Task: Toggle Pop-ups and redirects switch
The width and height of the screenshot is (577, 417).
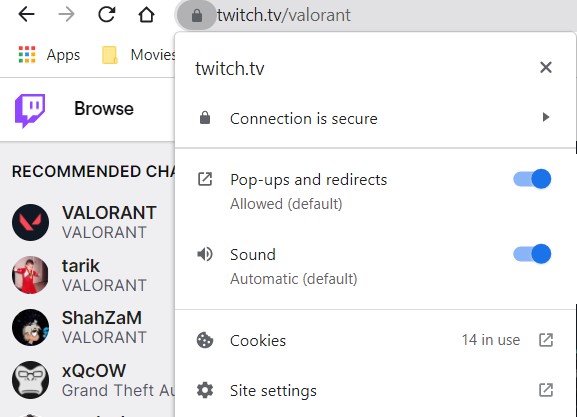Action: [x=532, y=179]
